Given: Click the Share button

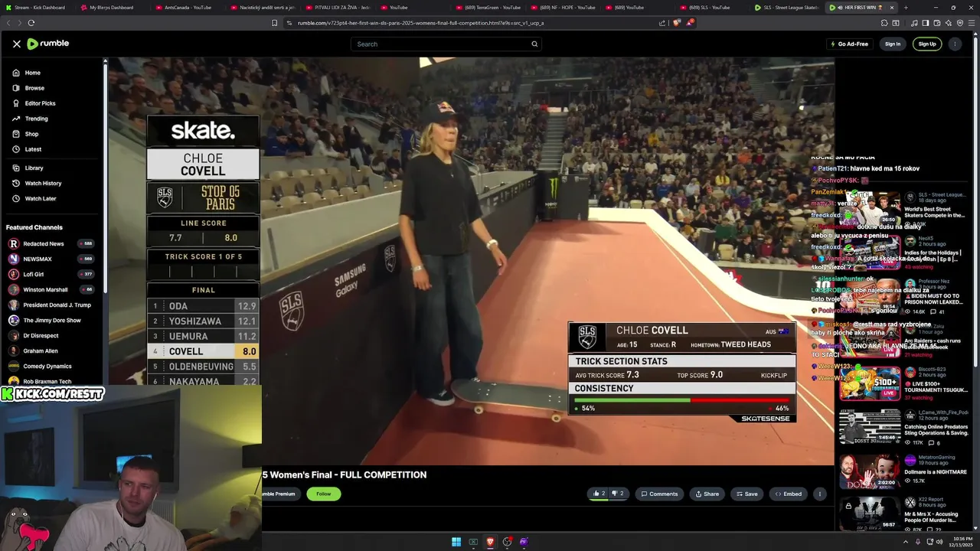Looking at the screenshot, I should pos(707,494).
